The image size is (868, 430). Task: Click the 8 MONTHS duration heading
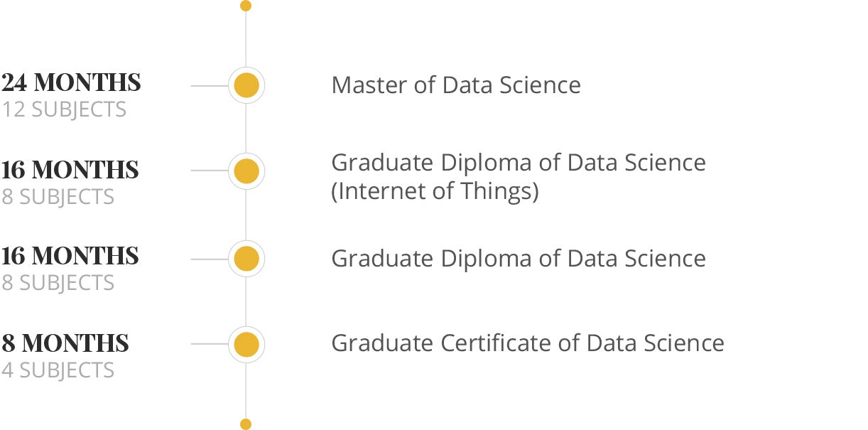65,343
